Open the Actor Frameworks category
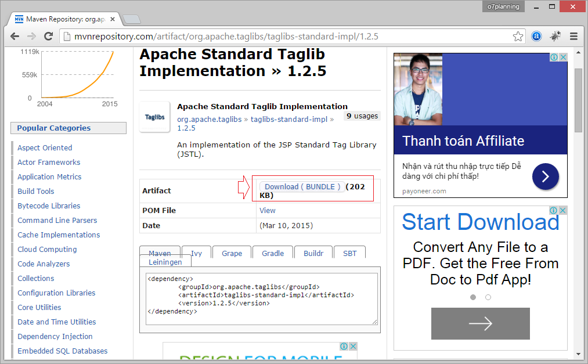The image size is (588, 364). click(x=49, y=163)
